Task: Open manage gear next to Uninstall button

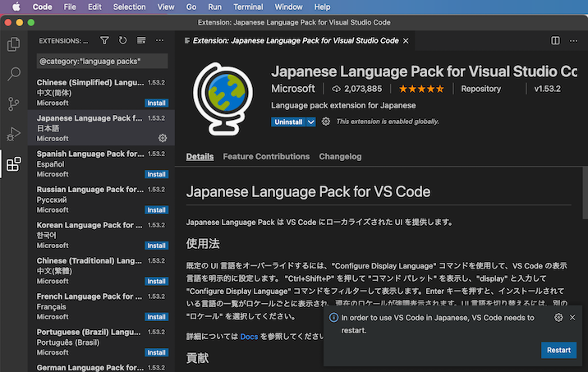Action: coord(326,122)
